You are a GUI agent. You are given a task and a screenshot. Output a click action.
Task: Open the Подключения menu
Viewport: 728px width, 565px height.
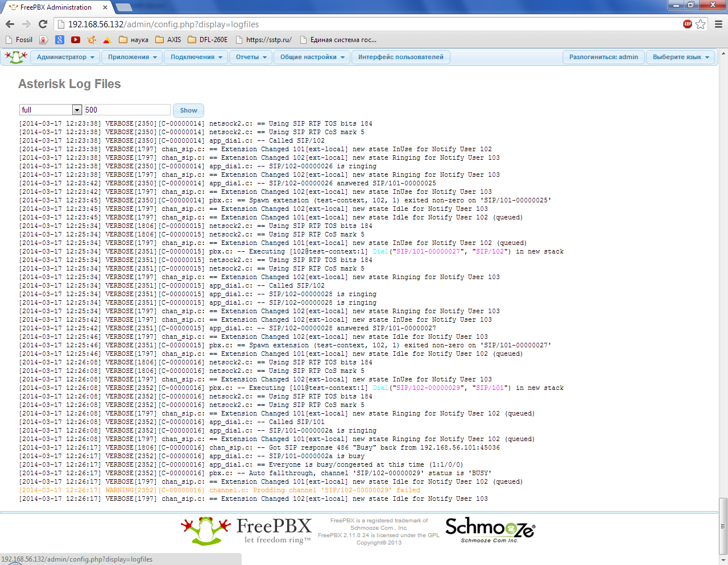(196, 57)
